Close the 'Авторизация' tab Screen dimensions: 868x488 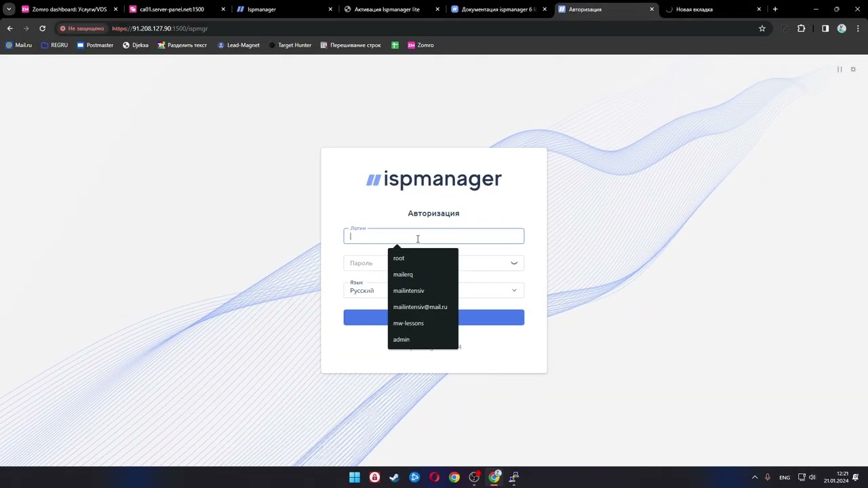pos(652,9)
